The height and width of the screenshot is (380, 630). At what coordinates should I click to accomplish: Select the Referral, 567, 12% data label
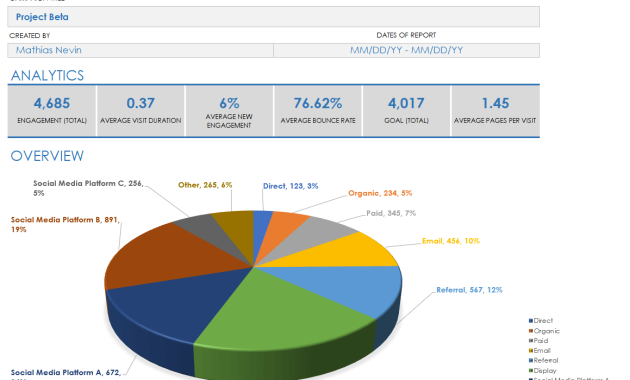click(469, 290)
